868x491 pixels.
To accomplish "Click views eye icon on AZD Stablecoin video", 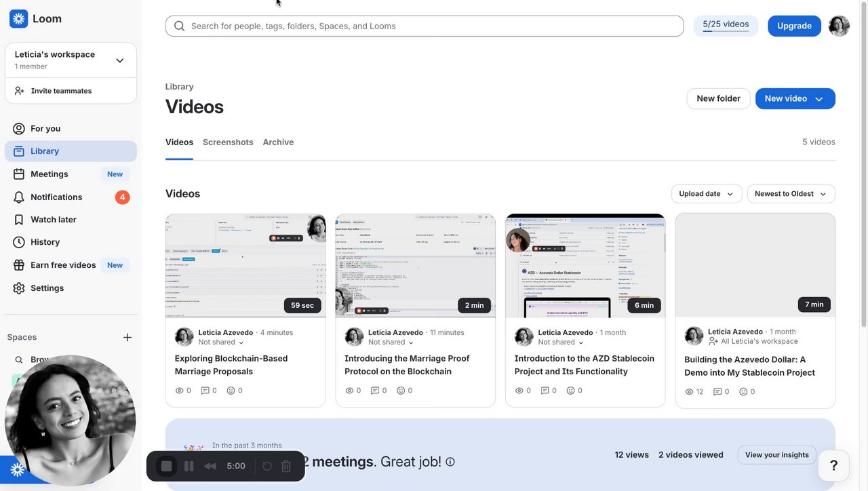I will pos(519,391).
